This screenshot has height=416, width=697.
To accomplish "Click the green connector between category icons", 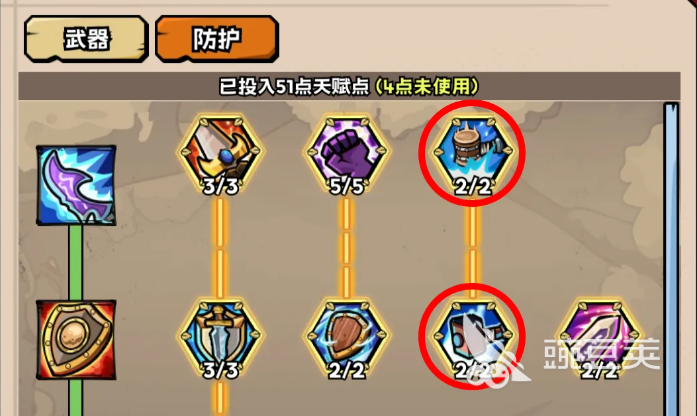I will pyautogui.click(x=76, y=262).
